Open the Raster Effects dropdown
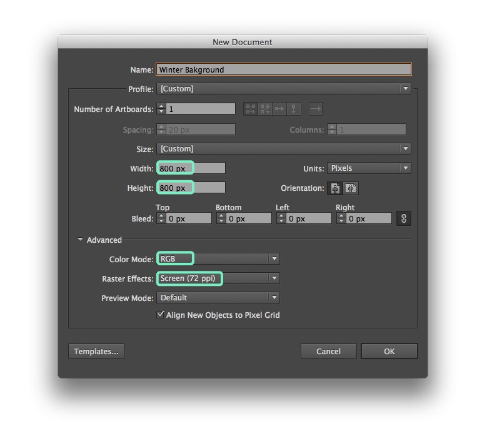Viewport: 482px width, 448px height. [218, 278]
